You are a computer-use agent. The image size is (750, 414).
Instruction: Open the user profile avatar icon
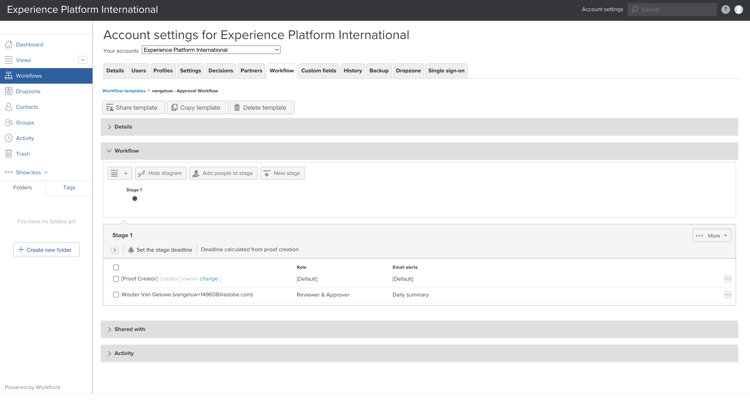(x=739, y=10)
